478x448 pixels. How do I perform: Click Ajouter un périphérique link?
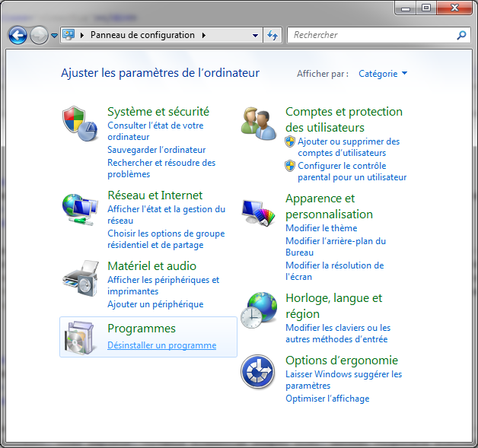coord(155,304)
